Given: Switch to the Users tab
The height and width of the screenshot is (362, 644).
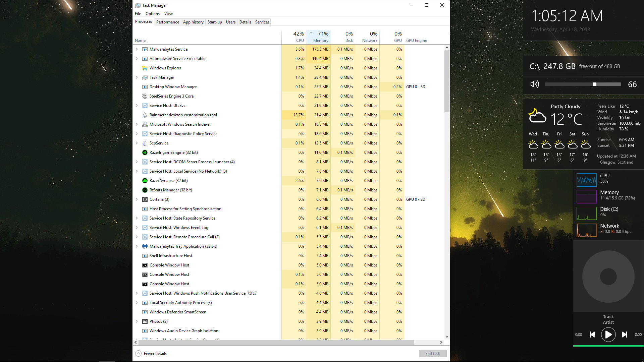Looking at the screenshot, I should 231,22.
